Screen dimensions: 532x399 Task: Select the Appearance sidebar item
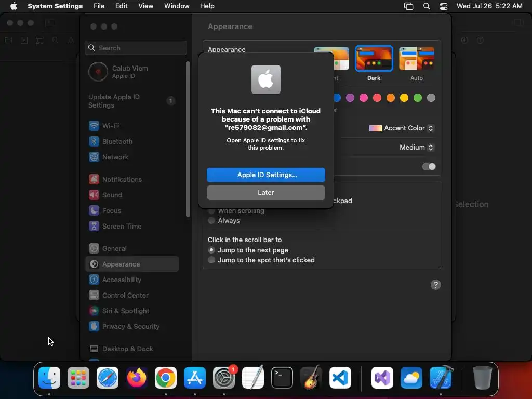click(x=132, y=264)
